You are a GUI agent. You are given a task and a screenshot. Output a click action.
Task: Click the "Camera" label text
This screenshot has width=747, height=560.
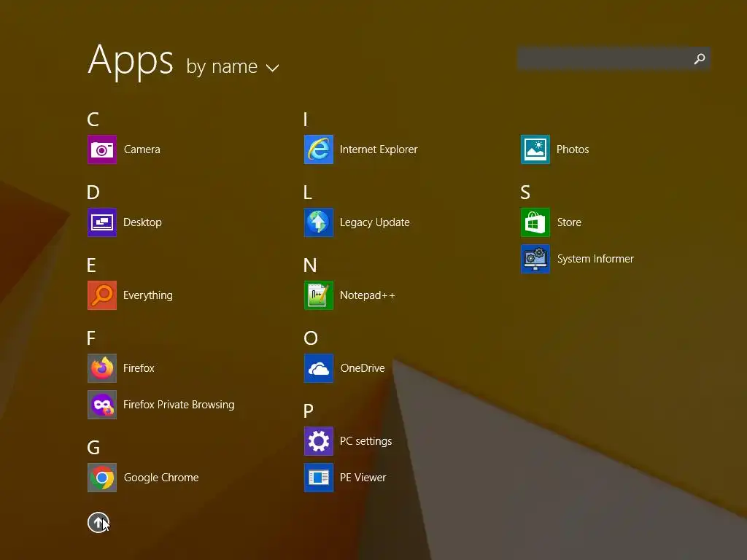142,149
